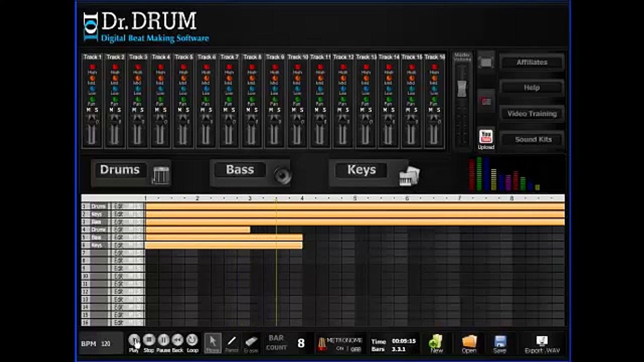
Task: Click the Master Volume slider handle
Action: [x=462, y=89]
